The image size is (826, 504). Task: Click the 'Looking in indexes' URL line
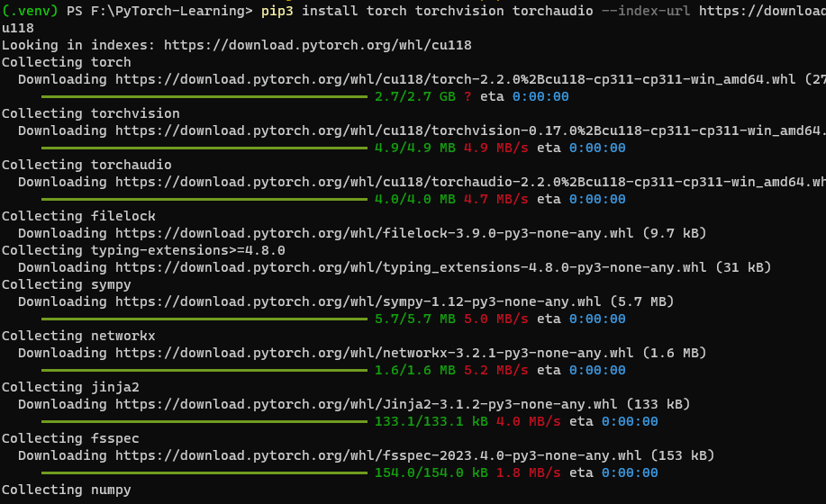point(237,45)
